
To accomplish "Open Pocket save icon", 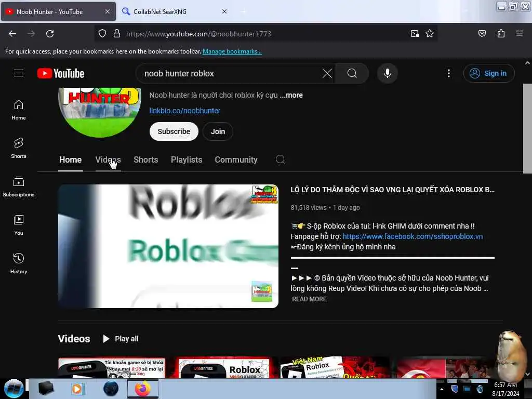I will [x=482, y=34].
